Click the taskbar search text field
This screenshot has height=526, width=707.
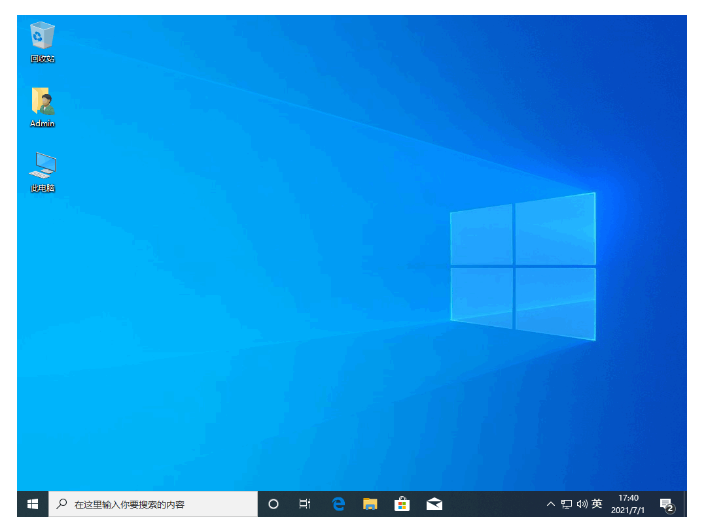160,504
